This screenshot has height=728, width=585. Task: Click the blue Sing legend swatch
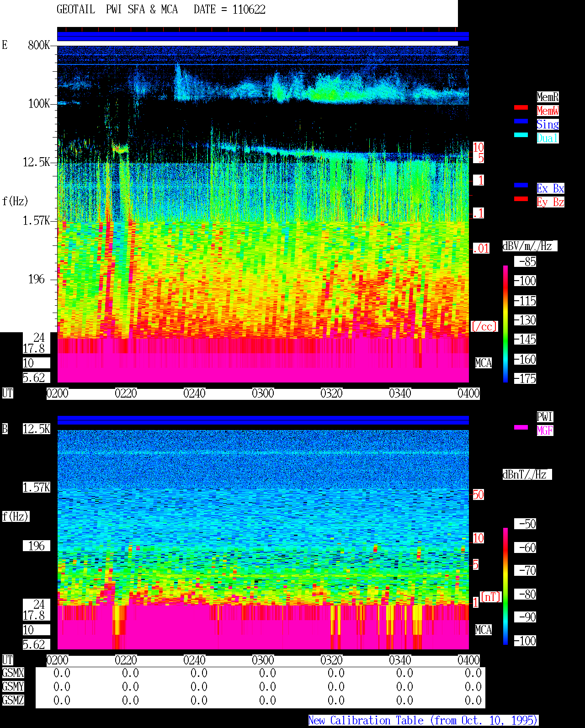pos(521,121)
